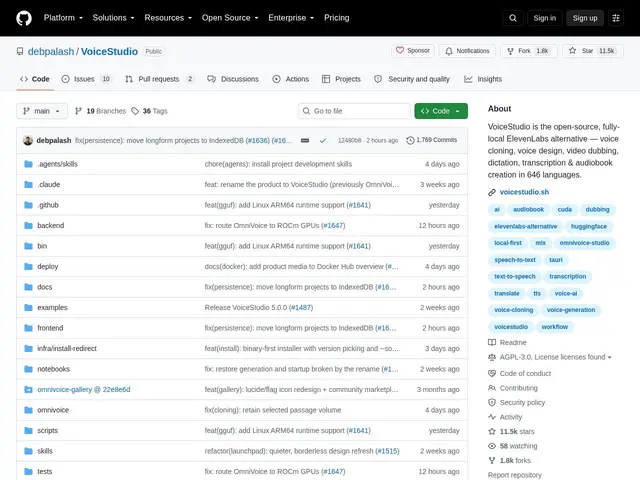The width and height of the screenshot is (640, 480).
Task: Click the .claude folder icon
Action: (x=29, y=184)
